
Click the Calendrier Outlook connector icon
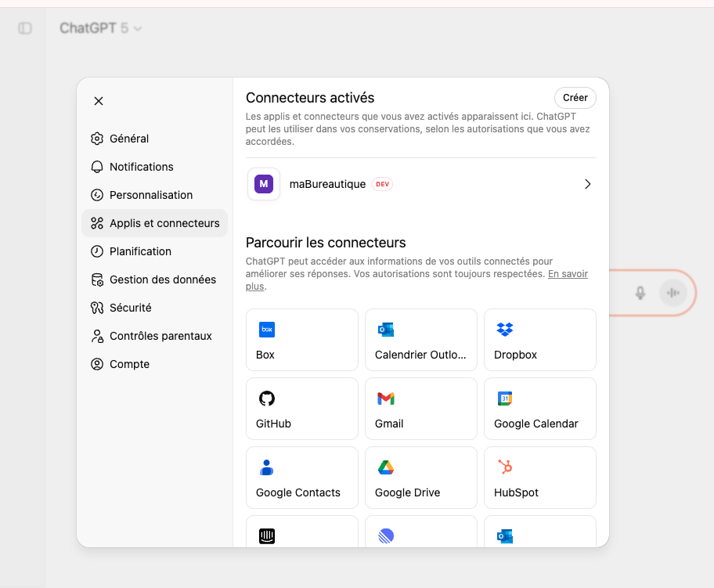tap(386, 330)
